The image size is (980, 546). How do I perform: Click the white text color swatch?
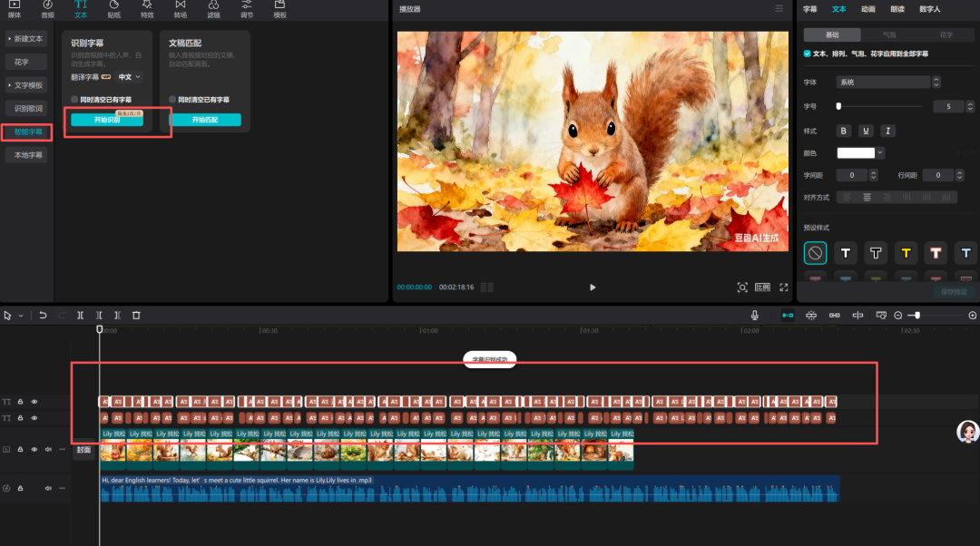pyautogui.click(x=856, y=153)
